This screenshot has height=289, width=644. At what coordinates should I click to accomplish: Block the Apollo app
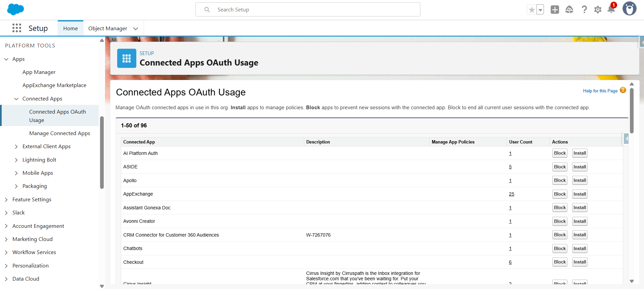[x=560, y=180]
